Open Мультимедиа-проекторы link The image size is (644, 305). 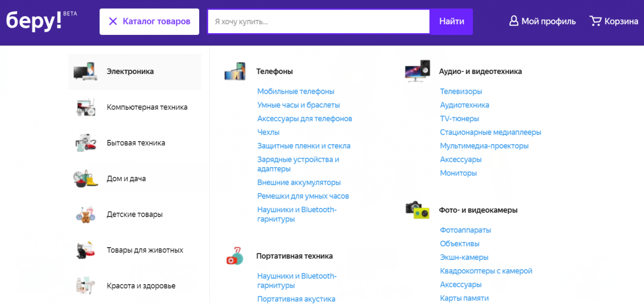(x=484, y=146)
